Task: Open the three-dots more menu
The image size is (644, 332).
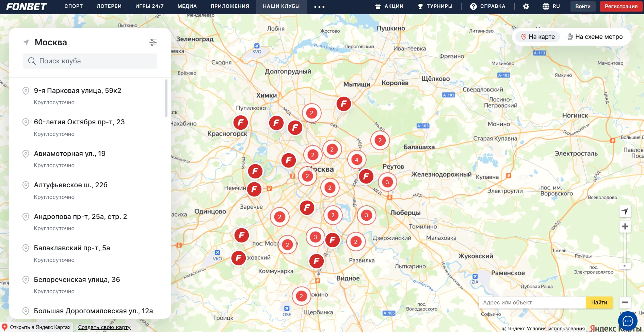Action: click(x=319, y=7)
